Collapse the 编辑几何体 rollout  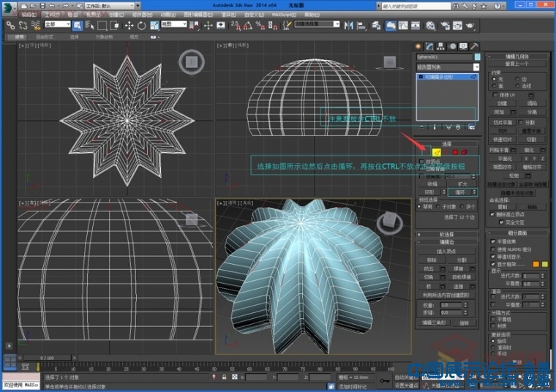tap(517, 56)
